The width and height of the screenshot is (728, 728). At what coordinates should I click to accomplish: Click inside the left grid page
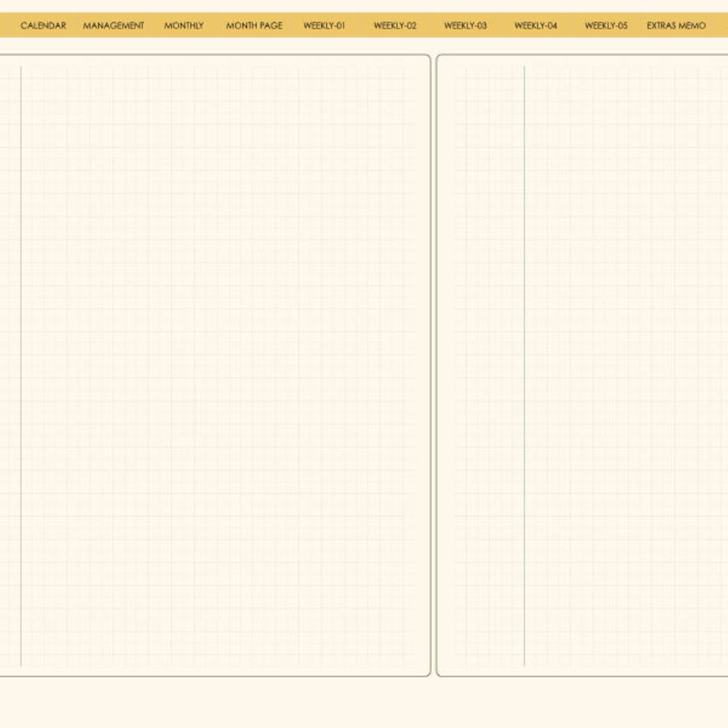[215, 366]
